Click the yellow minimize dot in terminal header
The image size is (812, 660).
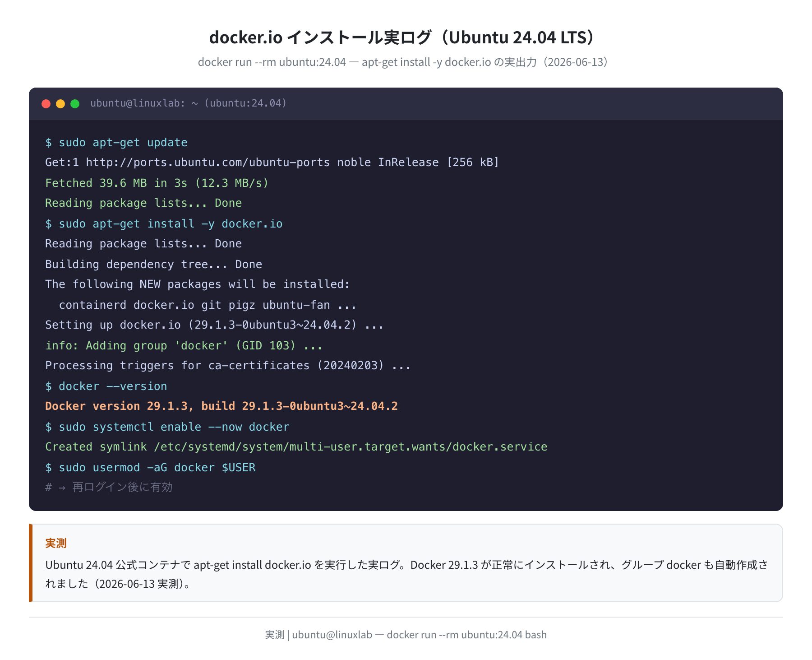[60, 104]
